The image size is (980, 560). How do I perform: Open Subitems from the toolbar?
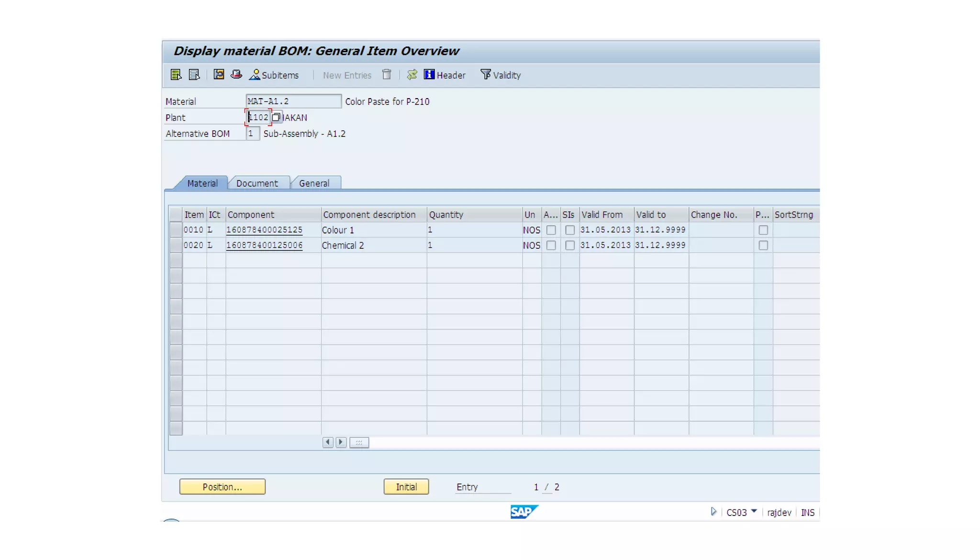[274, 75]
